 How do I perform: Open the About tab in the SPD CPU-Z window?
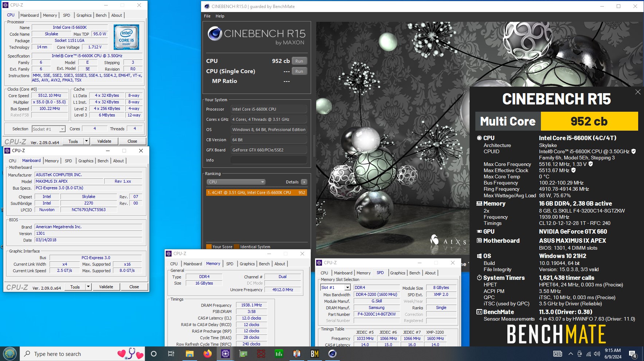point(430,273)
